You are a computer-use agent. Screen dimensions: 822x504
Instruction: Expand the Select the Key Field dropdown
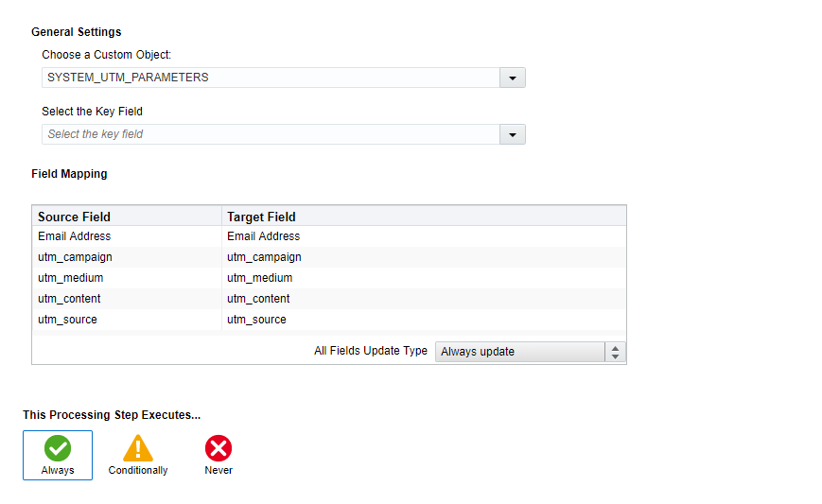pos(512,134)
